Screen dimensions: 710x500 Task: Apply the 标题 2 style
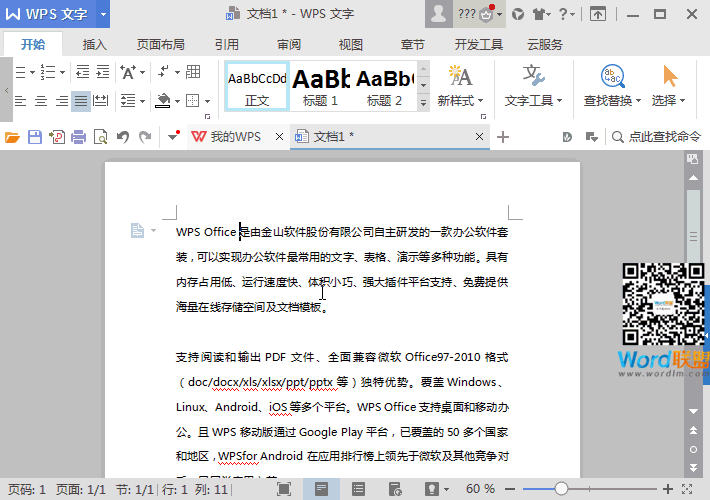coord(384,86)
